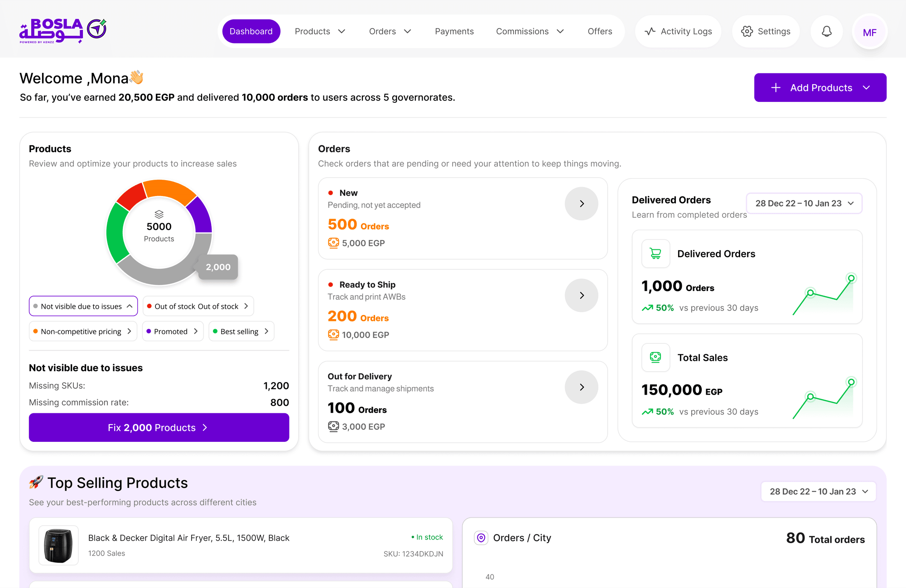The height and width of the screenshot is (588, 906).
Task: Click the Delivered Orders line chart
Action: [824, 295]
